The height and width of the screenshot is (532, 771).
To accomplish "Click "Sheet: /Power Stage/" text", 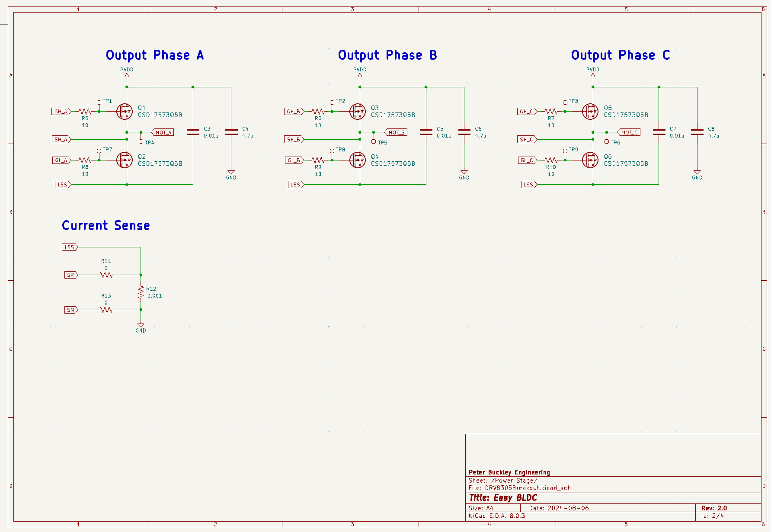I will click(503, 481).
